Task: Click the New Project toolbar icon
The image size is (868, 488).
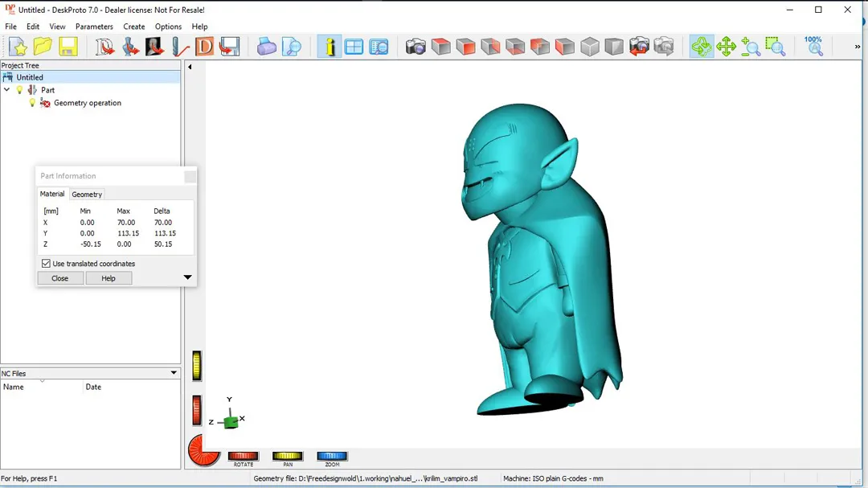Action: coord(18,47)
